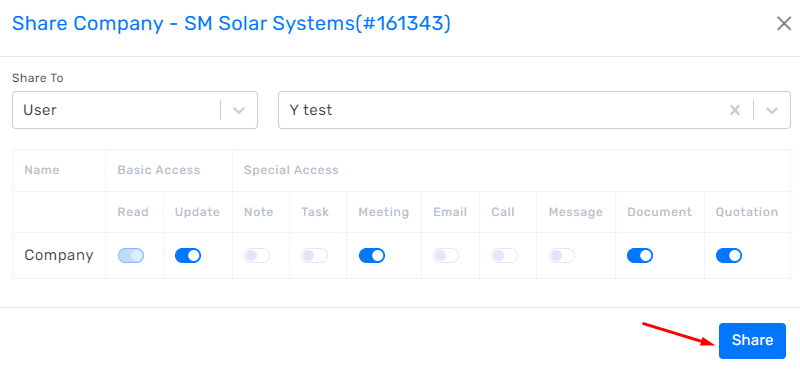
Task: Open the User type dropdown
Action: pos(135,110)
